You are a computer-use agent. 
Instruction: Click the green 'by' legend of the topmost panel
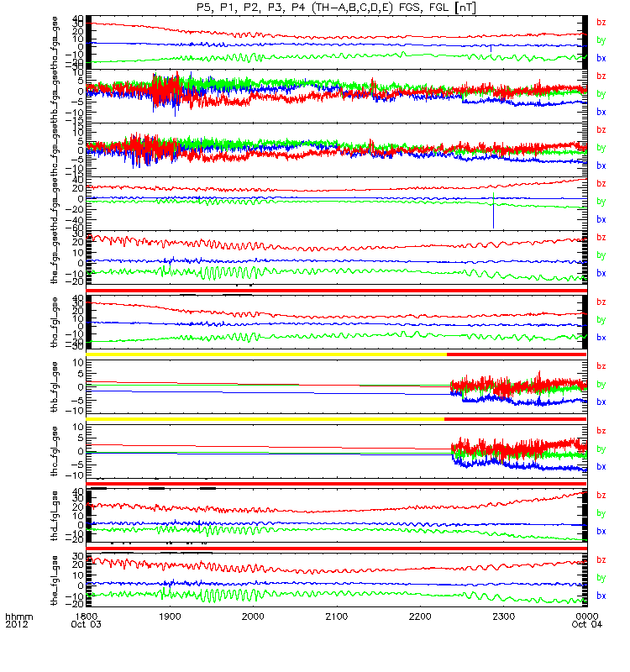click(x=601, y=40)
